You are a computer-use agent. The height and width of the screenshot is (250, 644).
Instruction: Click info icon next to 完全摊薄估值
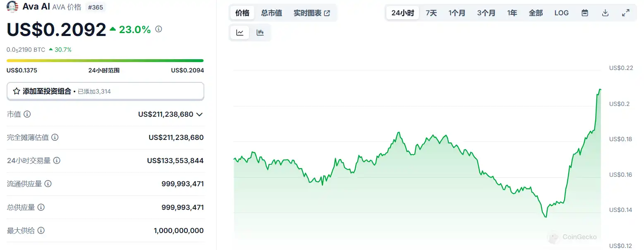pyautogui.click(x=55, y=137)
